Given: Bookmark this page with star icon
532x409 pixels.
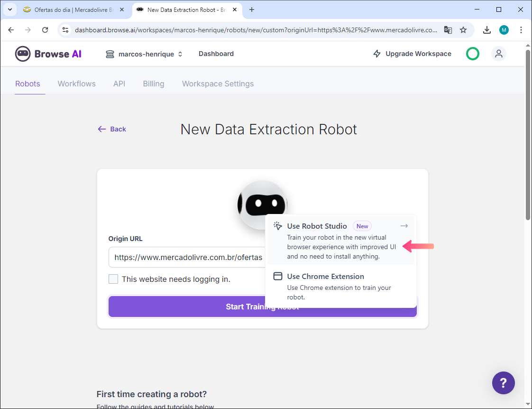Looking at the screenshot, I should [x=463, y=30].
